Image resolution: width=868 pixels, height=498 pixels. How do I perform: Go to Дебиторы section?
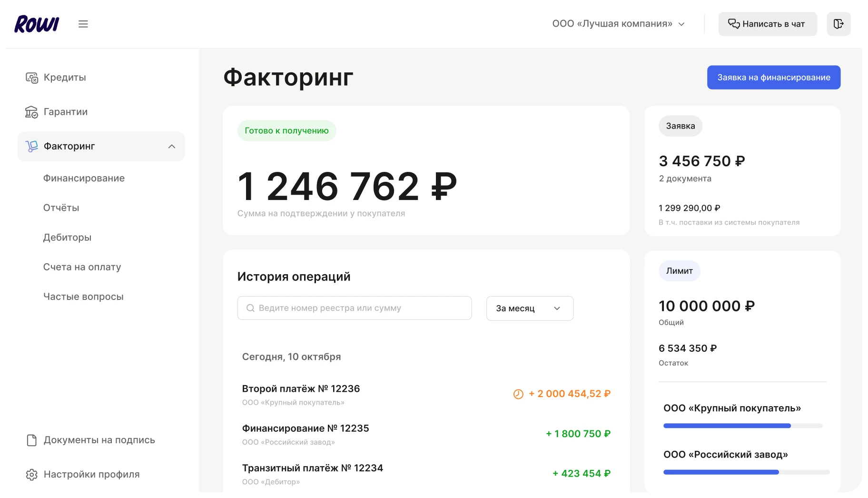[x=67, y=238]
